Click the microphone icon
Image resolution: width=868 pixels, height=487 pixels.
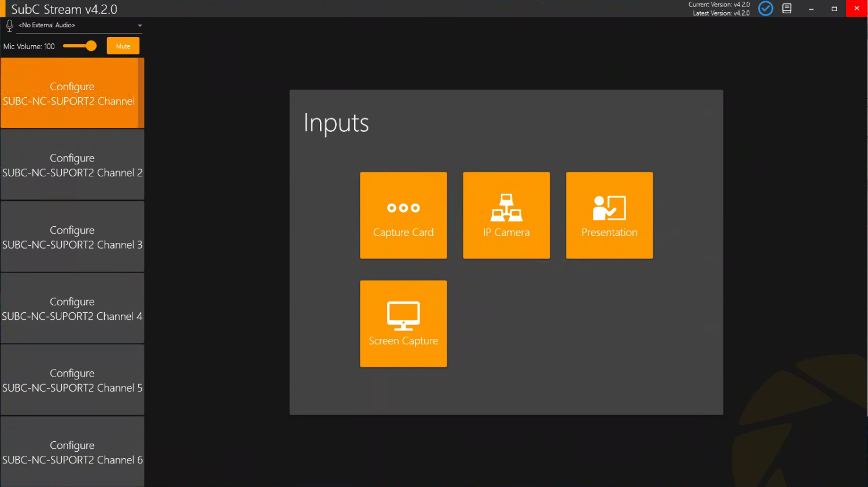(9, 25)
